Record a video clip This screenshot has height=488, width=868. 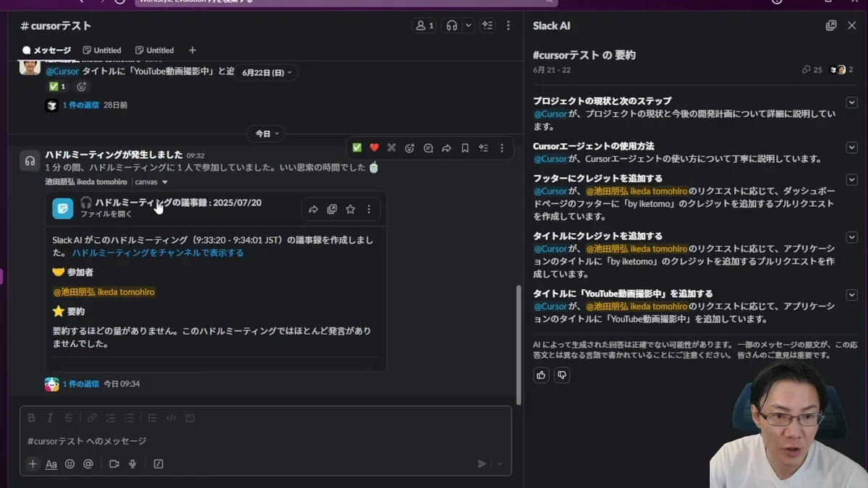pos(114,464)
